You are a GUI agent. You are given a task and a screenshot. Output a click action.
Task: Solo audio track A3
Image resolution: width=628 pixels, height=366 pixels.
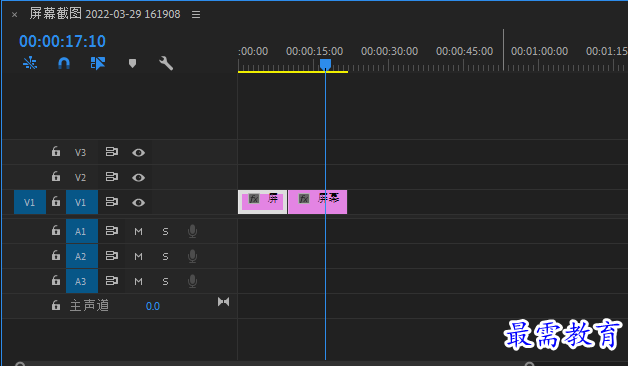[165, 282]
